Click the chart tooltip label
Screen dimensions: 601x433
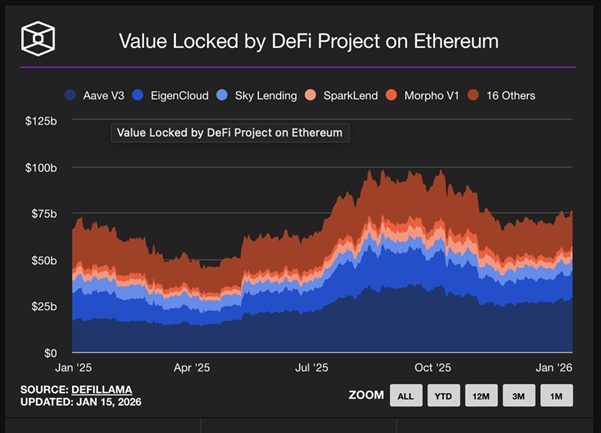click(229, 132)
